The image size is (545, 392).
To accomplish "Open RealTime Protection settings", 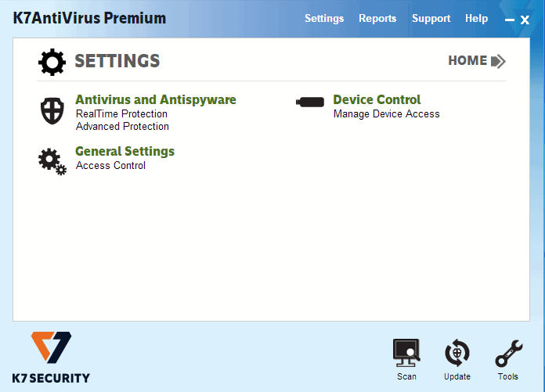I will [x=121, y=114].
